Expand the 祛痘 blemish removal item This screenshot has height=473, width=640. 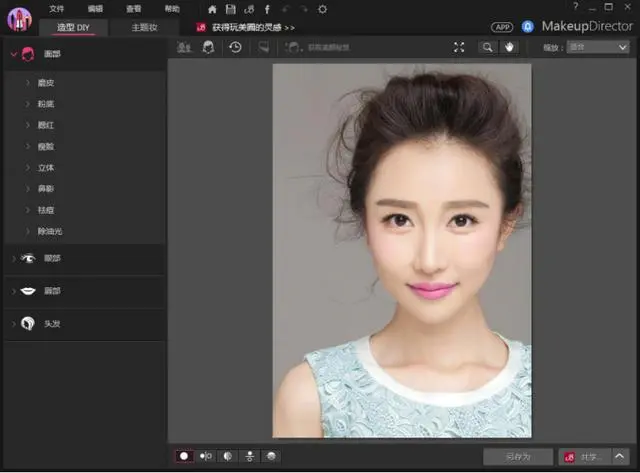28,210
